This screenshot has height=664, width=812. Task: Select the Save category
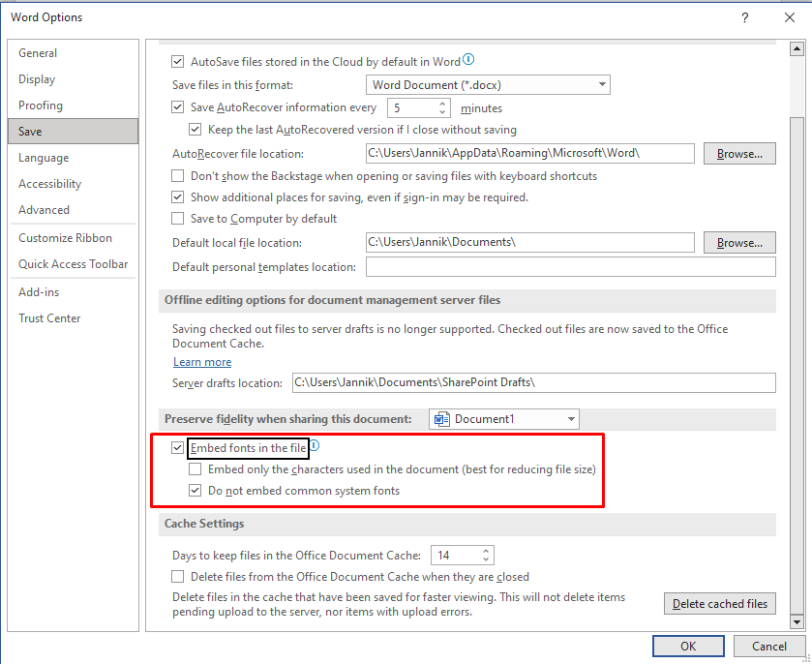73,131
